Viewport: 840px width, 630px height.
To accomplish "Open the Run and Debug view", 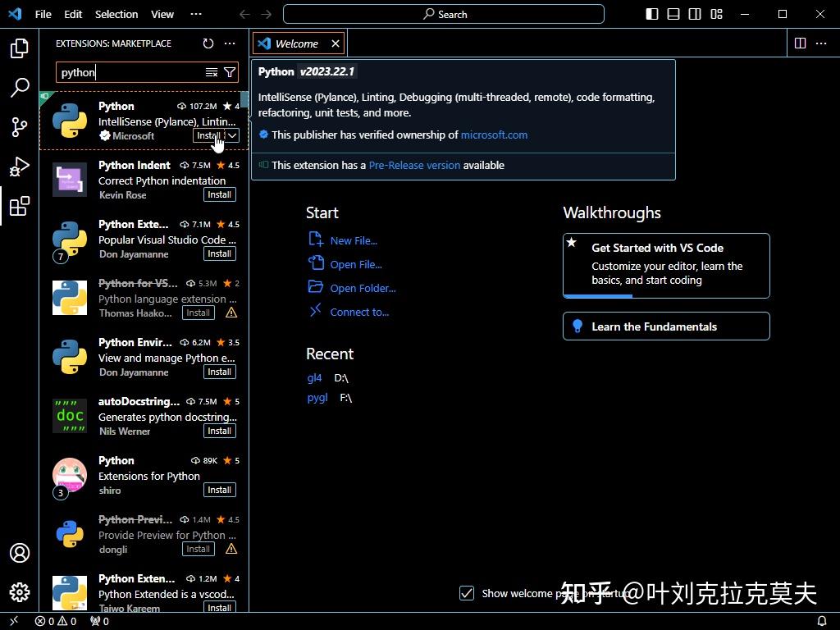I will coord(19,167).
